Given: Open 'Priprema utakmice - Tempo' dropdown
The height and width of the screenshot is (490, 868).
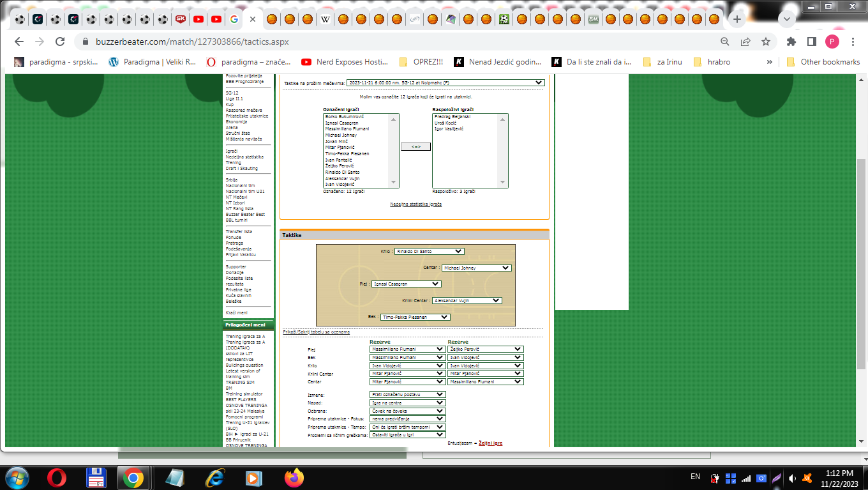Looking at the screenshot, I should [407, 427].
